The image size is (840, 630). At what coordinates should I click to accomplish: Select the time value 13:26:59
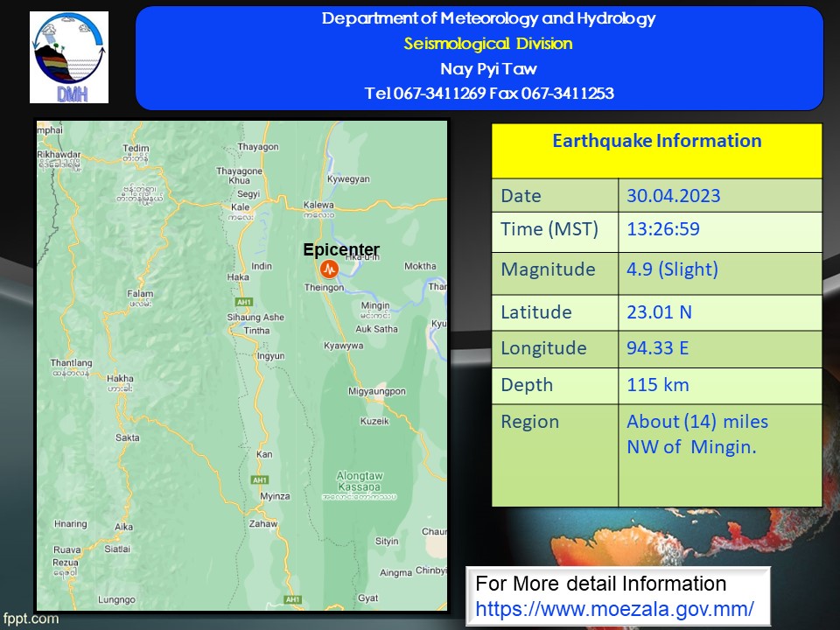[x=663, y=229]
